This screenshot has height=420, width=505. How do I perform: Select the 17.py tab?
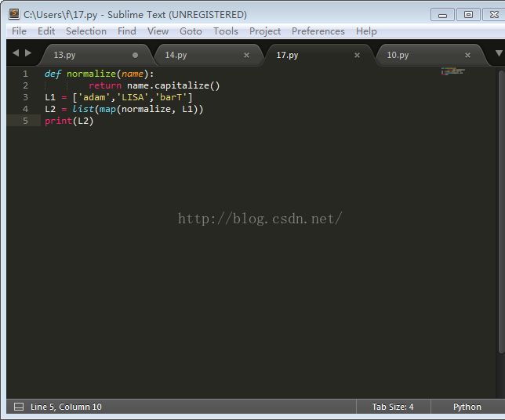(319, 55)
